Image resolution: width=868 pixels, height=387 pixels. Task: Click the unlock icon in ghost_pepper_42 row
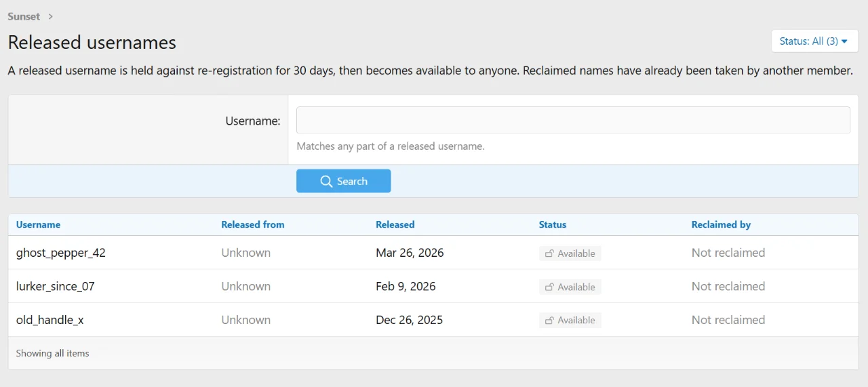pyautogui.click(x=549, y=253)
